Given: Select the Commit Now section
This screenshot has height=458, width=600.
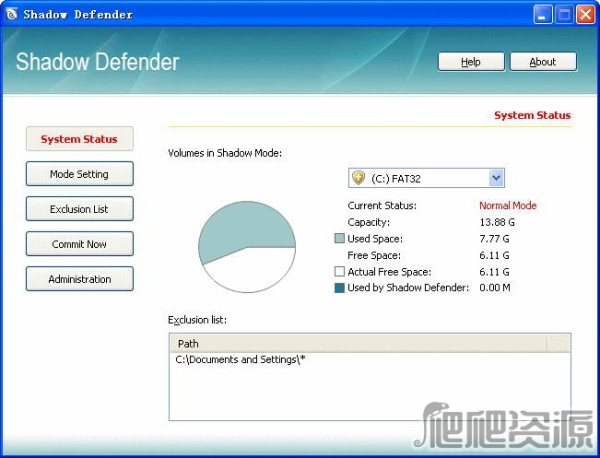Looking at the screenshot, I should click(x=79, y=244).
